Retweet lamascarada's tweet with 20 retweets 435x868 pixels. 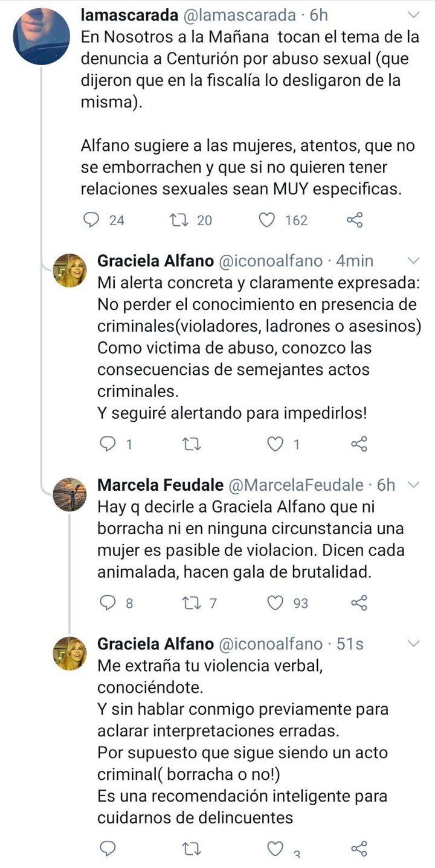[x=179, y=220]
